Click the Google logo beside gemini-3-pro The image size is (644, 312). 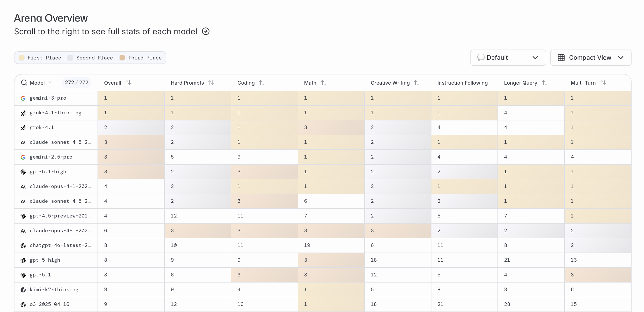coord(23,98)
